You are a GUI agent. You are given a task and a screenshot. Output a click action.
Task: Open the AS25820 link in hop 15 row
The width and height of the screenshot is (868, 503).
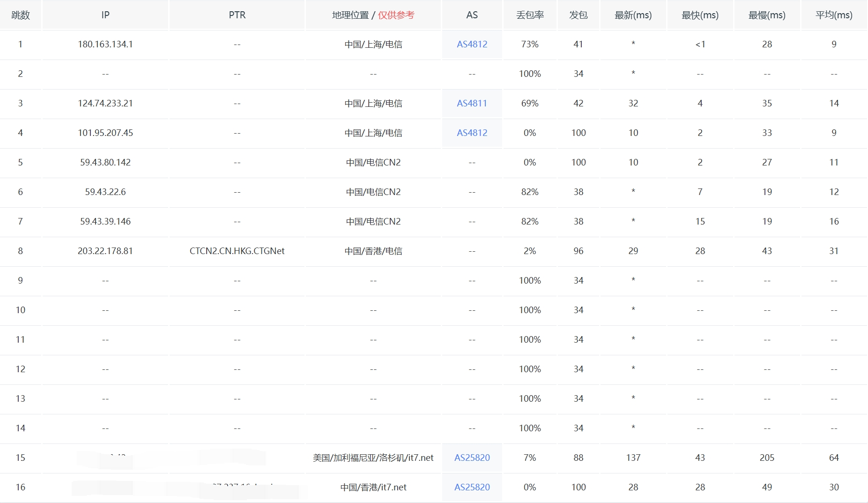pos(472,458)
